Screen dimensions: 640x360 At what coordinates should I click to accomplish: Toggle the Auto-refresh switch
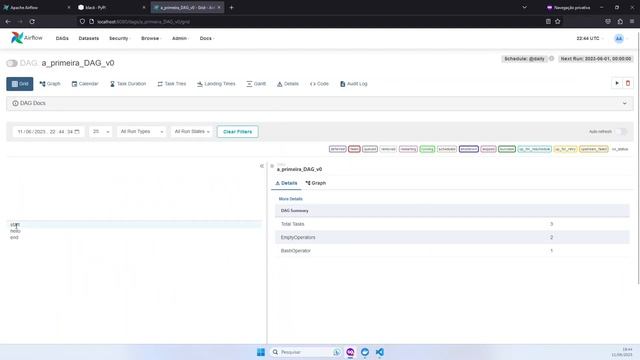(621, 131)
